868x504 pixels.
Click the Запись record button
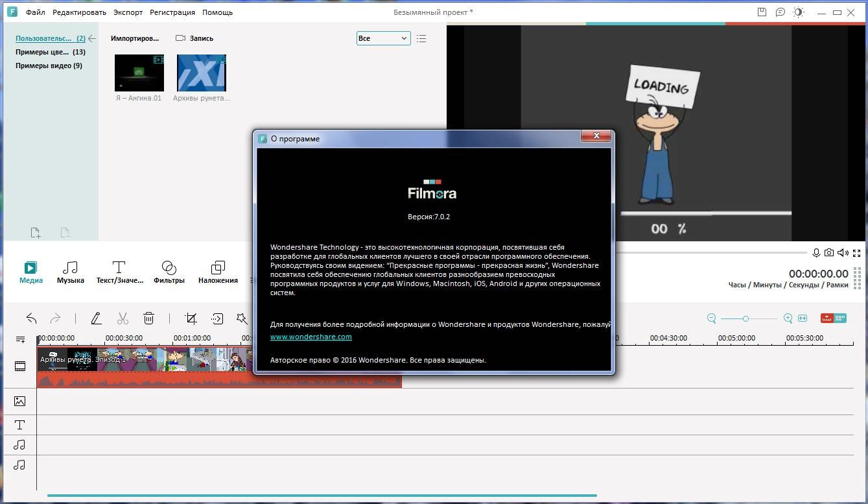pos(194,38)
